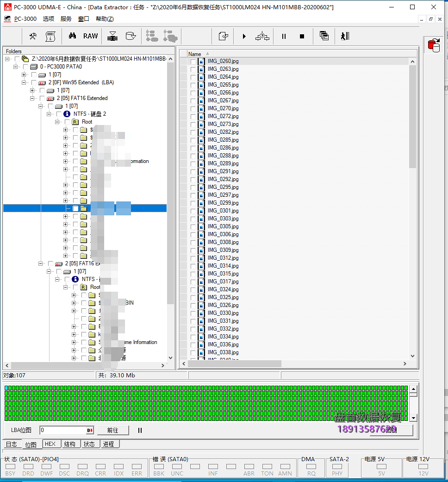Screen dimensions: 448x482
Task: Click the greyed tree with clouds icon
Action: (x=170, y=36)
